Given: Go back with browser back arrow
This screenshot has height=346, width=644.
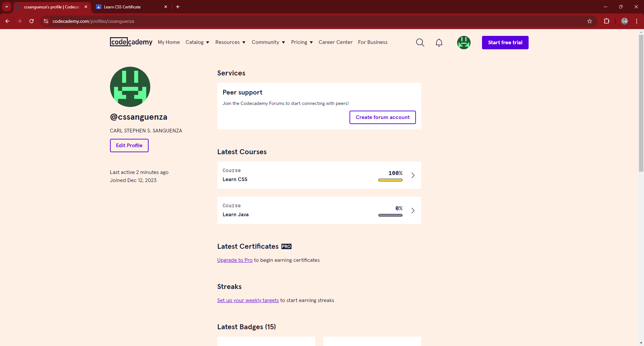Looking at the screenshot, I should [x=7, y=21].
